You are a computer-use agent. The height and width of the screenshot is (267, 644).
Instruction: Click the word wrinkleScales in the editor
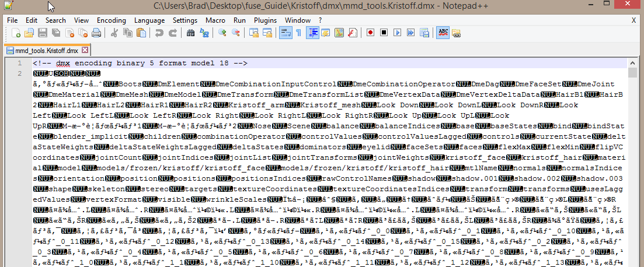click(236, 199)
